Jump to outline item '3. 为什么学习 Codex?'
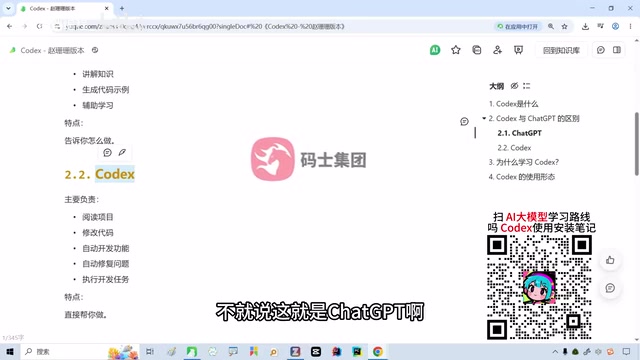Viewport: 640px width, 360px height. pyautogui.click(x=524, y=162)
